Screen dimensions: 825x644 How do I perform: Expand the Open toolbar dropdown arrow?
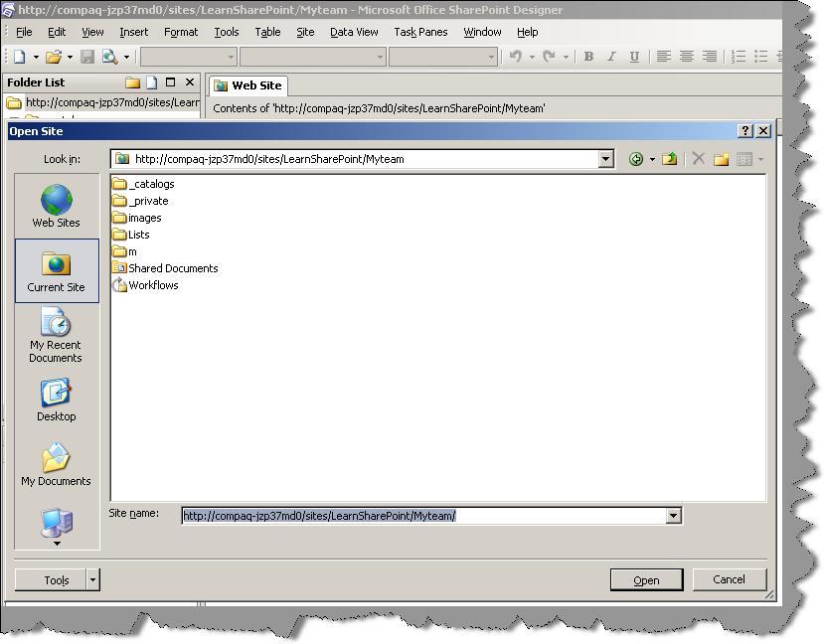coord(70,57)
